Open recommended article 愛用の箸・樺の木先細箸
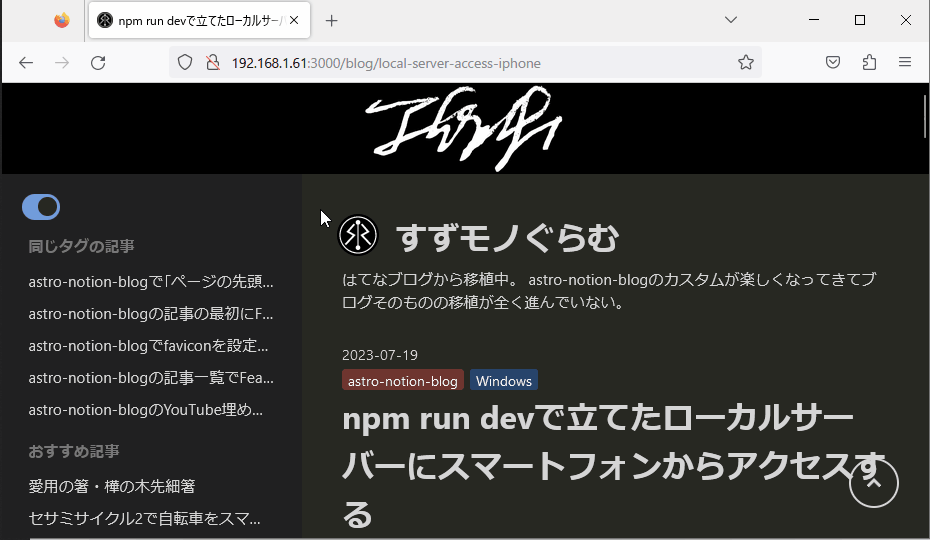The image size is (930, 540). coord(112,487)
